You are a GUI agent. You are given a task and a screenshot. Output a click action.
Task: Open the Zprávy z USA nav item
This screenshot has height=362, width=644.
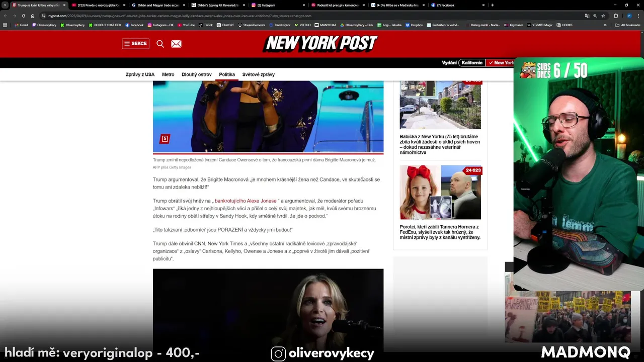(x=140, y=74)
